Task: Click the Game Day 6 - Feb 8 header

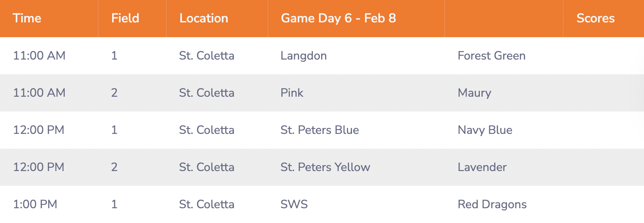Action: pos(339,19)
